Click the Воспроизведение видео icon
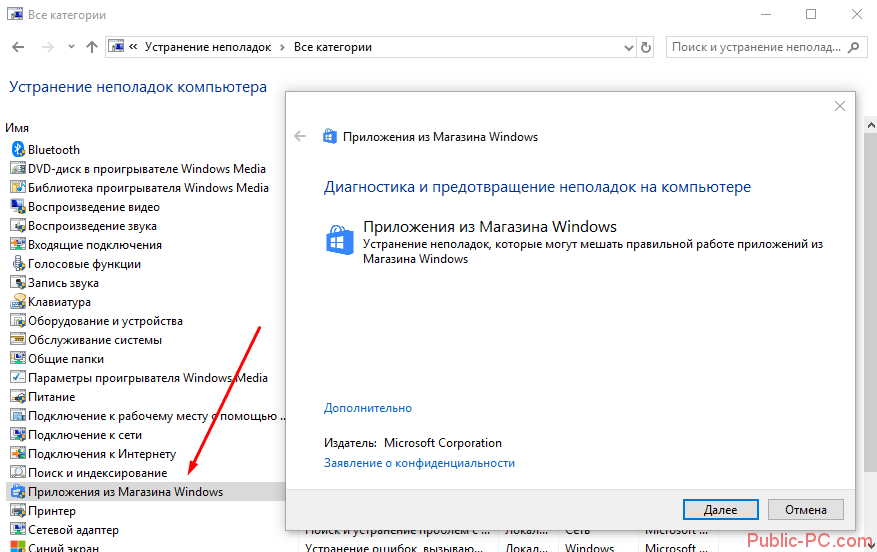Screen dimensions: 877x552 (x=18, y=206)
